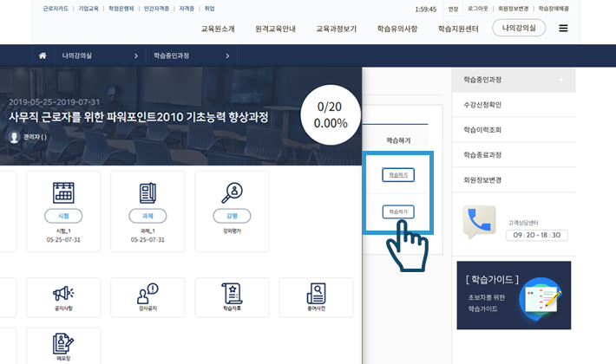Select 학습중인과정 in the sidebar
Viewport: 616px width, 364px height.
514,80
